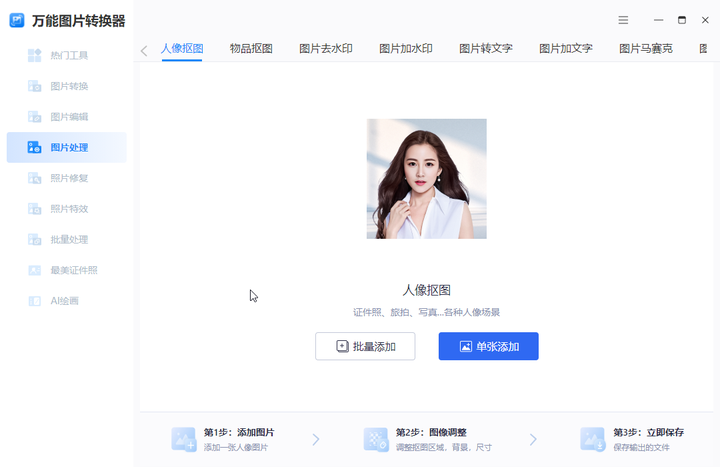Viewport: 720px width, 467px height.
Task: Click the 照片特效 sidebar icon
Action: point(34,209)
